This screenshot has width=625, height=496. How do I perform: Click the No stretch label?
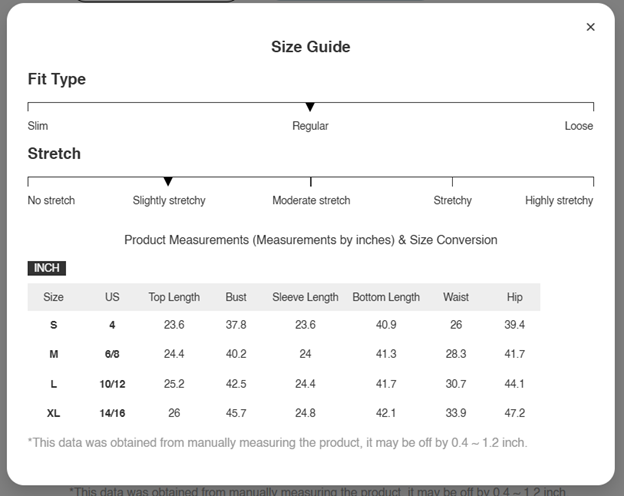coord(51,200)
